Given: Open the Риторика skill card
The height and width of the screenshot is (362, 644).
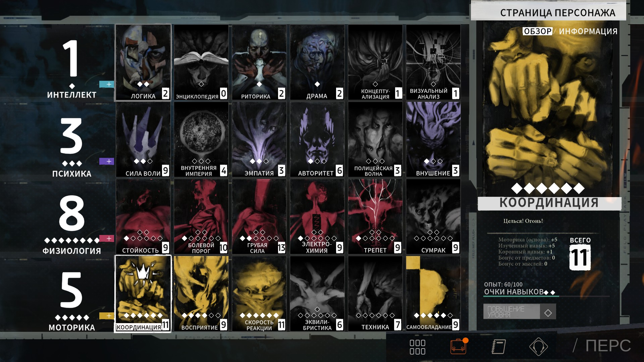Looking at the screenshot, I should 259,62.
